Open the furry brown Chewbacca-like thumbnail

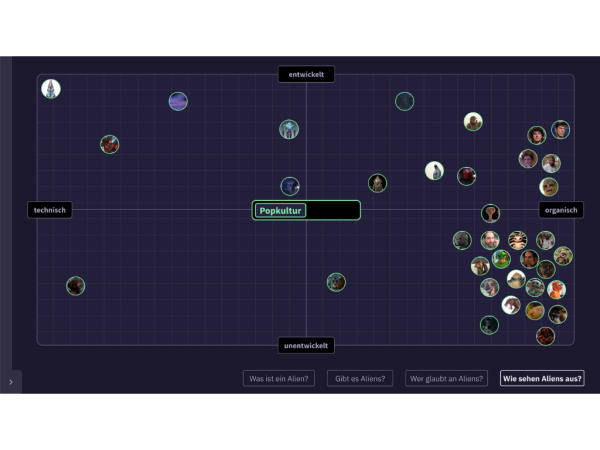pyautogui.click(x=549, y=187)
